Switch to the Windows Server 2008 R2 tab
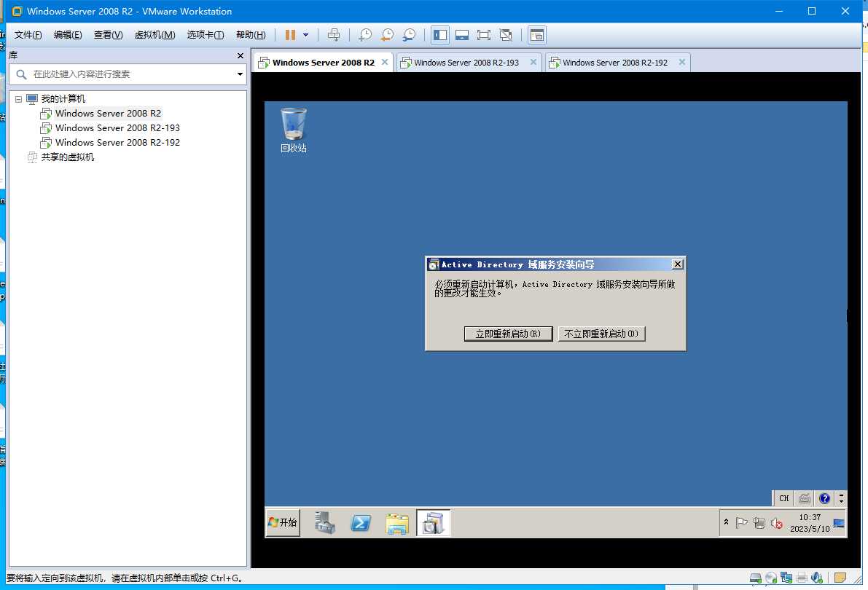 coord(324,63)
